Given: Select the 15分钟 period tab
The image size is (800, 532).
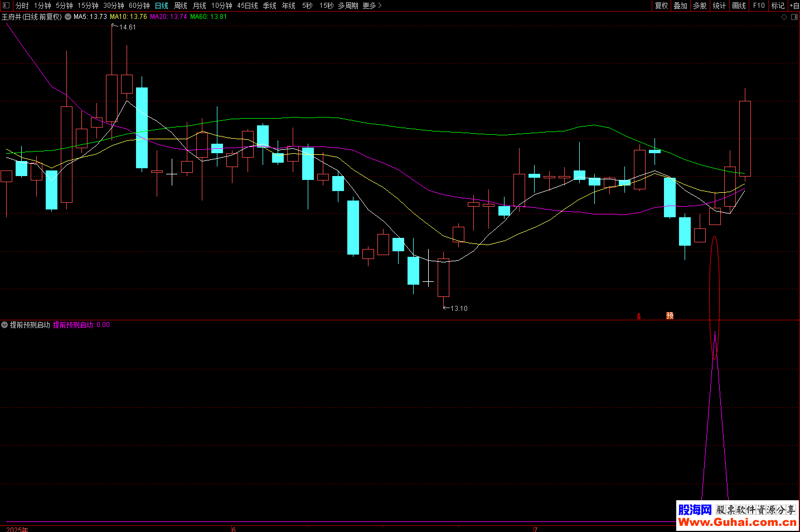Looking at the screenshot, I should pyautogui.click(x=88, y=6).
